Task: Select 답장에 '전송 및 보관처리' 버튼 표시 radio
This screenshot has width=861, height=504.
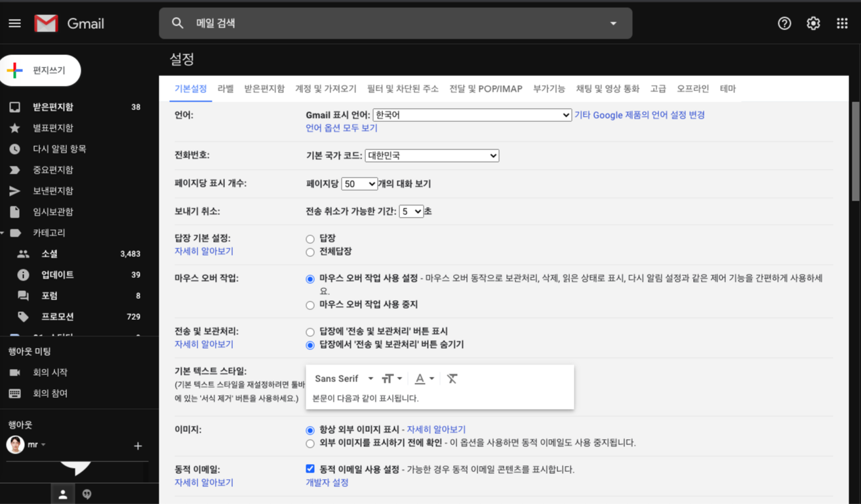Action: click(x=310, y=332)
